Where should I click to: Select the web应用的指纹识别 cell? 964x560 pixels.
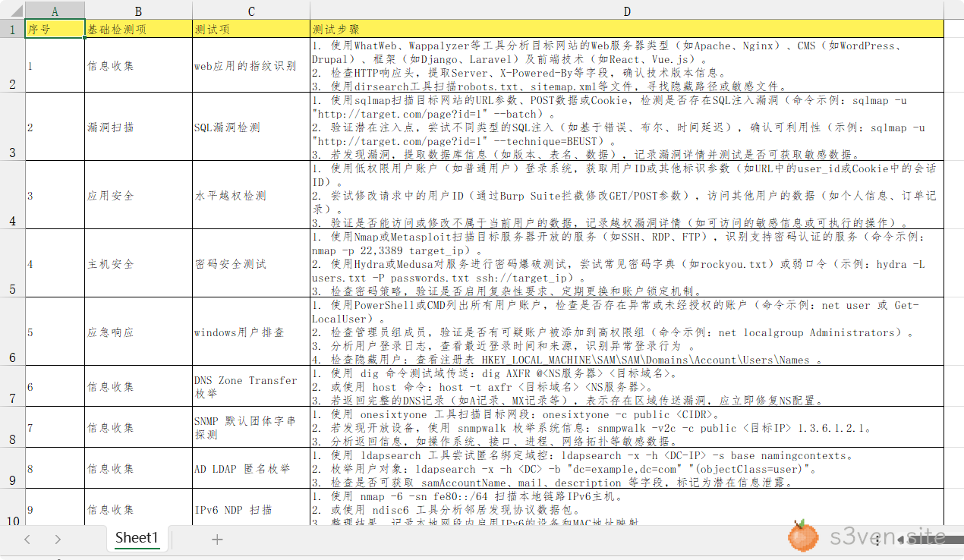[x=251, y=65]
